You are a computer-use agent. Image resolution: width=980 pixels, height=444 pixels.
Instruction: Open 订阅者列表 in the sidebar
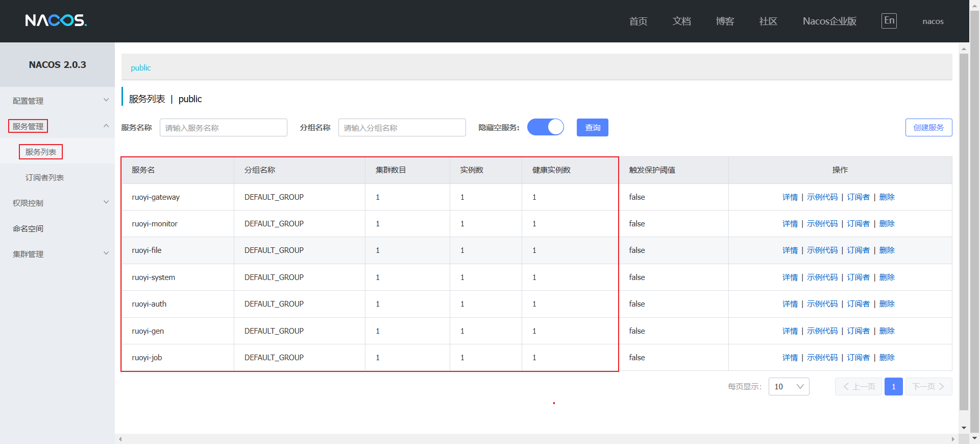click(x=45, y=177)
